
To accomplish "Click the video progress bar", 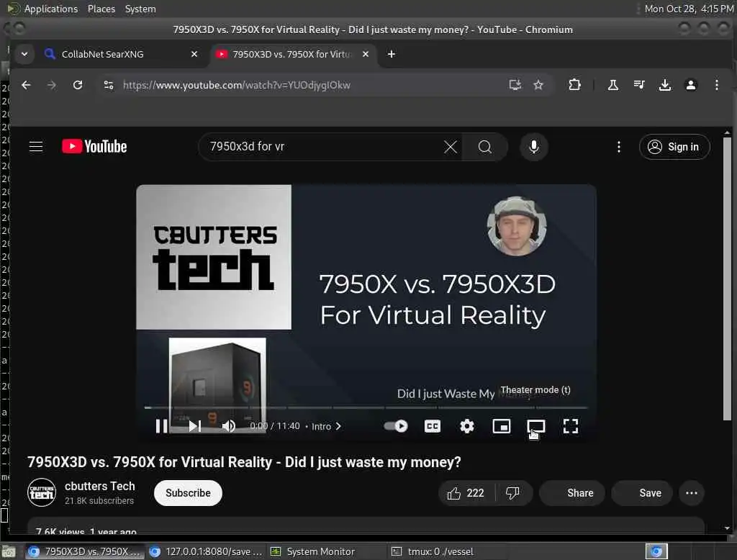I will coord(366,407).
